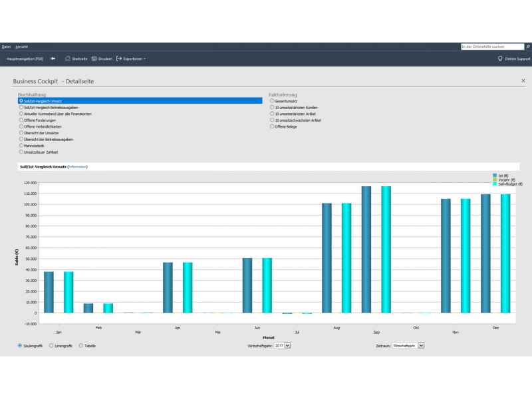Click the Information link above the chart
Image resolution: width=532 pixels, height=399 pixels.
coord(78,166)
